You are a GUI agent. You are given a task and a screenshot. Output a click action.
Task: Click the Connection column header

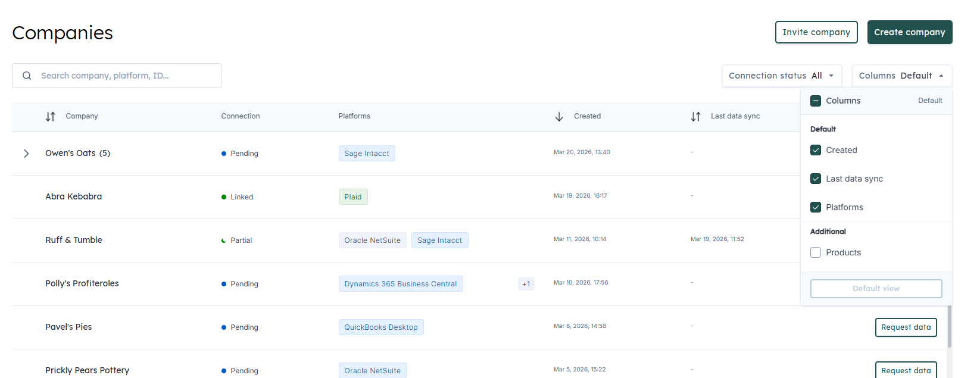pyautogui.click(x=241, y=116)
